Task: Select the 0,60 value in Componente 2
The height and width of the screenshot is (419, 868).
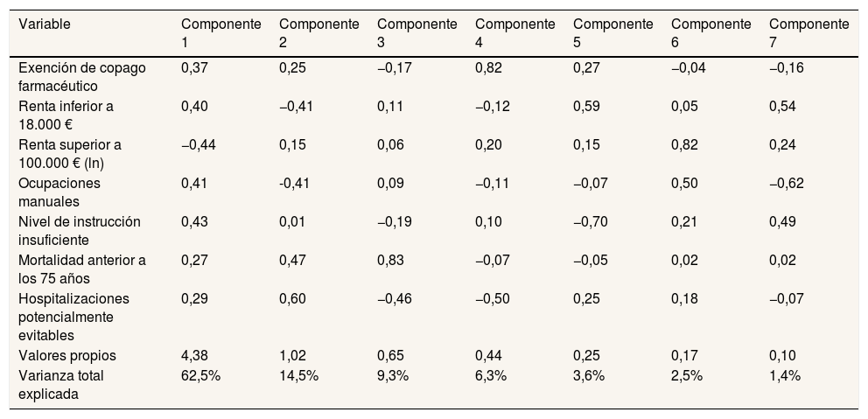Action: coord(291,299)
